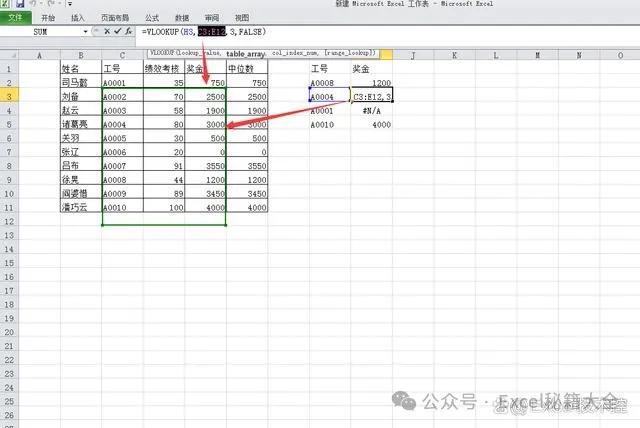Click the cell with ID A0005
The width and height of the screenshot is (640, 428).
point(122,138)
